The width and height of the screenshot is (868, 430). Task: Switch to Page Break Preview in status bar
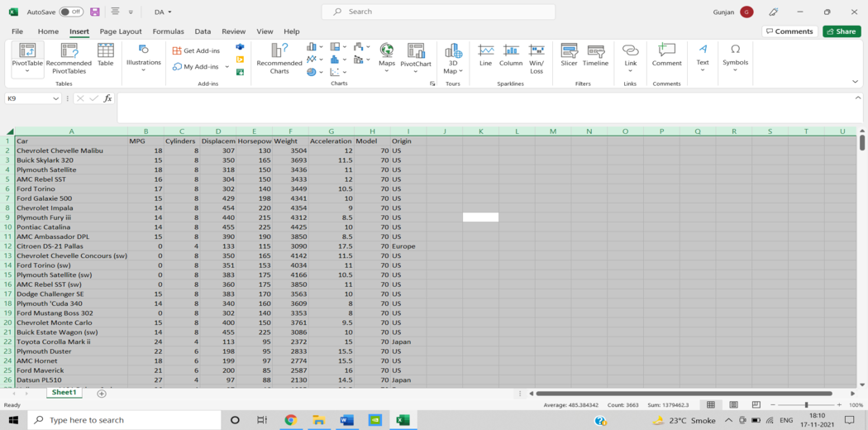pos(756,405)
